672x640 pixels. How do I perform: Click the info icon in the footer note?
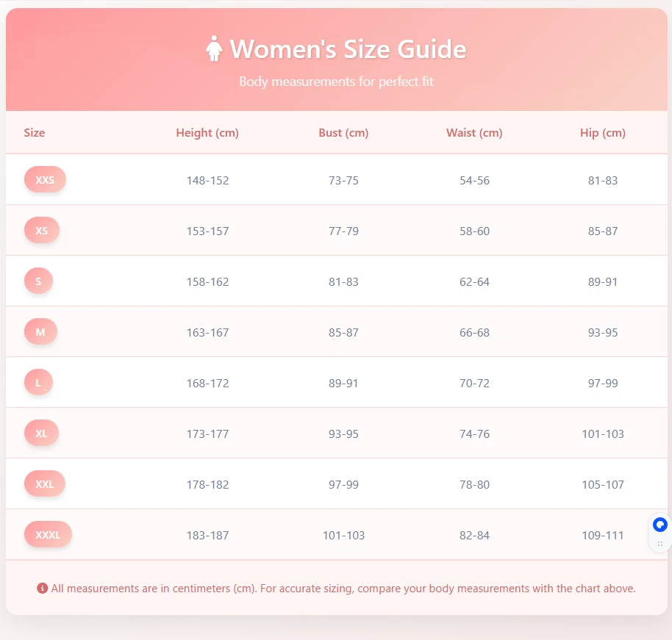click(x=42, y=589)
